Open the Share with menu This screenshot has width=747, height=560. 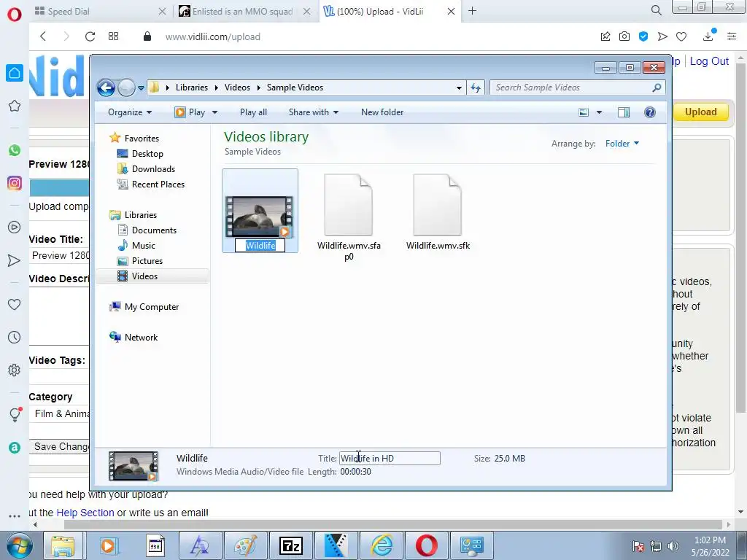coord(314,112)
